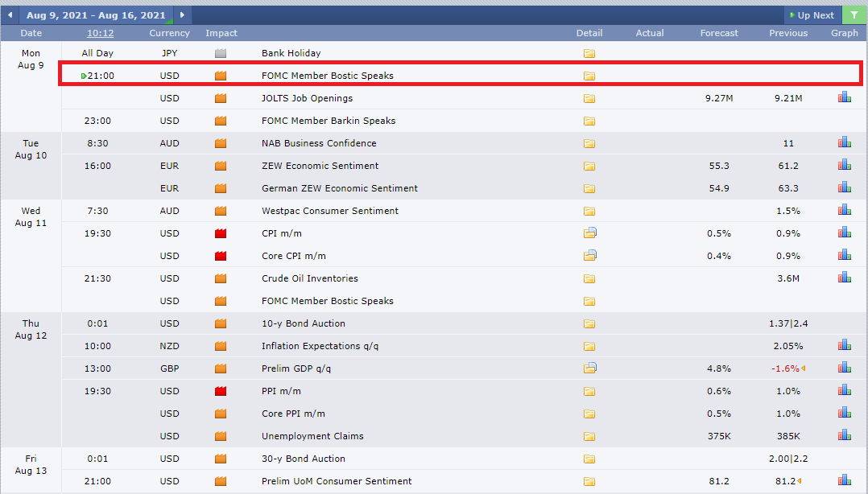This screenshot has height=494, width=868.
Task: Click the Currency column header
Action: (x=169, y=33)
